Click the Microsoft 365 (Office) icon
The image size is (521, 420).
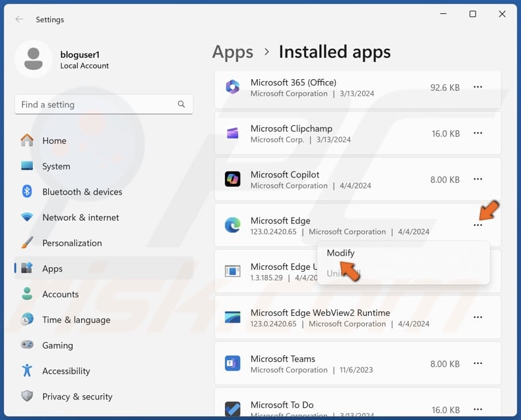pyautogui.click(x=232, y=87)
